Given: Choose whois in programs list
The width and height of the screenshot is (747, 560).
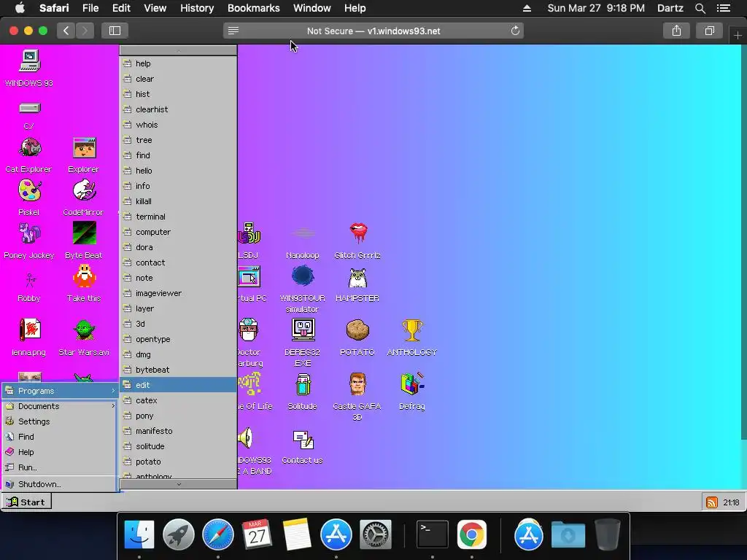Looking at the screenshot, I should tap(178, 125).
